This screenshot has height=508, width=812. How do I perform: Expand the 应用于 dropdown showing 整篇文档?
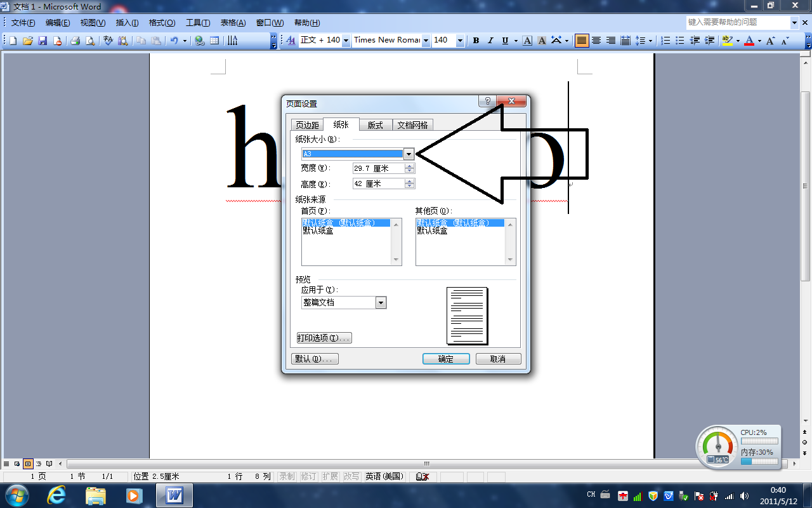pyautogui.click(x=381, y=303)
